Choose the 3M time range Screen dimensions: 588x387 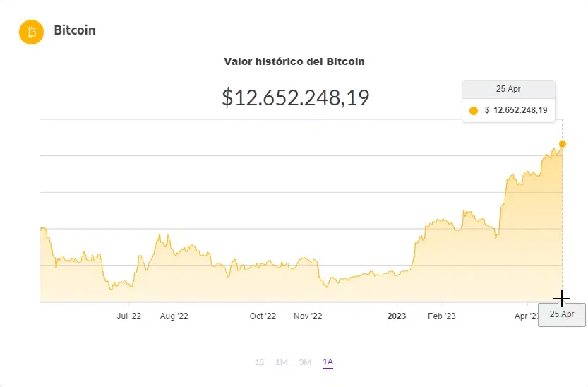point(305,362)
